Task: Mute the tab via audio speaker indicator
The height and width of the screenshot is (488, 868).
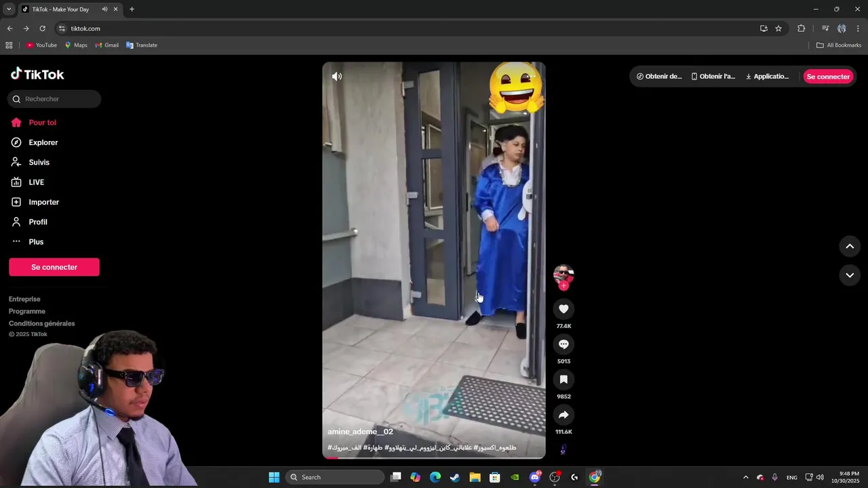Action: tap(104, 9)
